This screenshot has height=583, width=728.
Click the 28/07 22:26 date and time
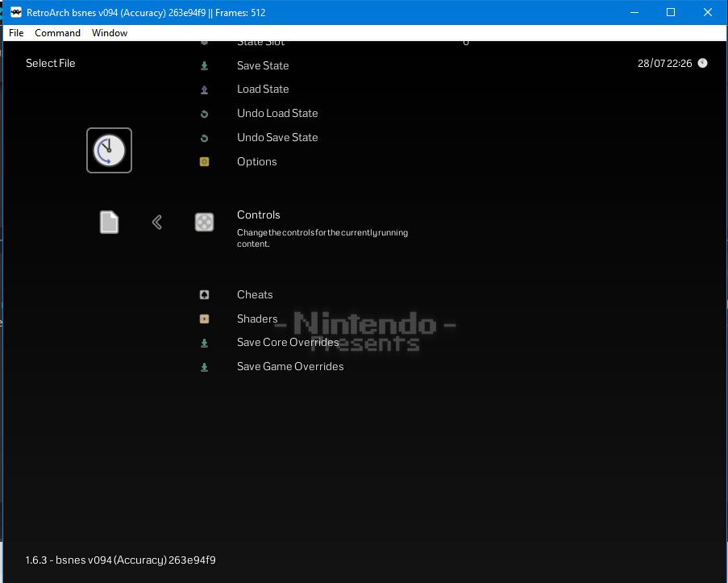[665, 63]
